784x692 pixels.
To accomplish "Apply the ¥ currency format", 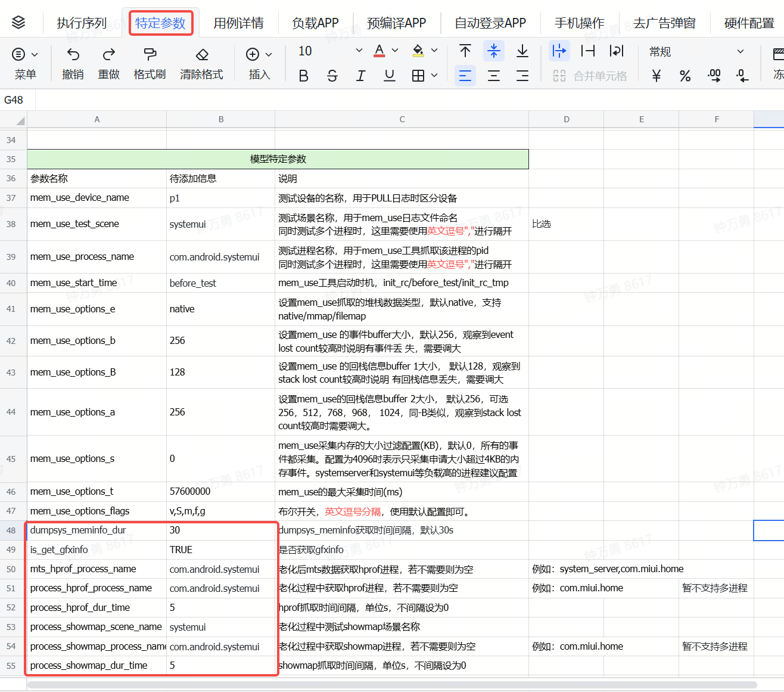I will point(656,76).
